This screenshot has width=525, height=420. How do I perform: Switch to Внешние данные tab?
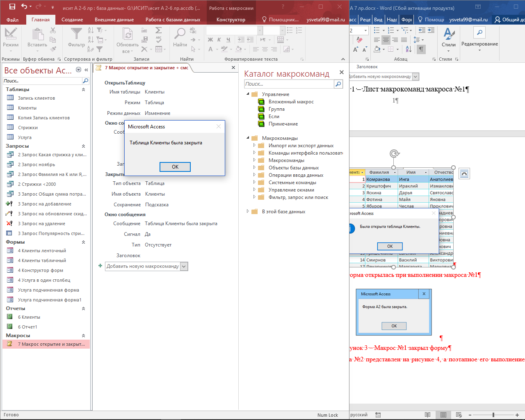tap(114, 20)
